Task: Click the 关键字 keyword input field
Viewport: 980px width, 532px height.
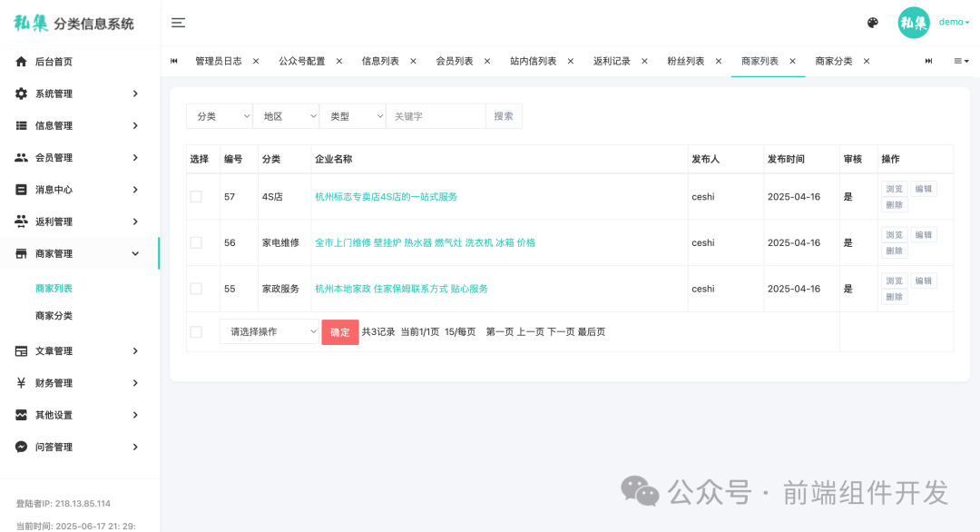Action: 436,116
